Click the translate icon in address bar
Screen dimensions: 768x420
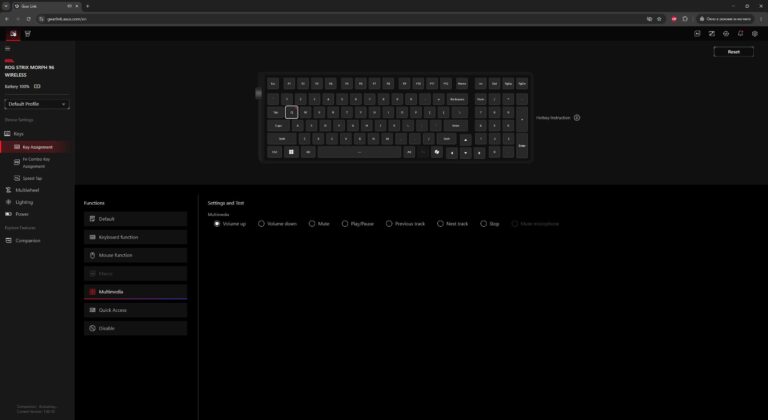tap(649, 19)
